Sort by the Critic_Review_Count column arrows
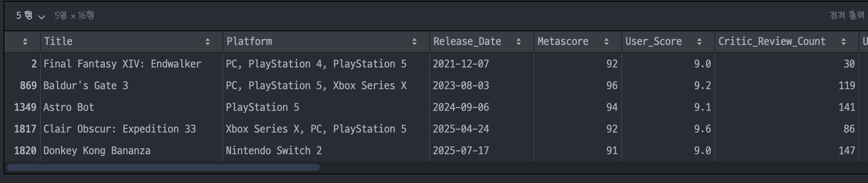 844,42
